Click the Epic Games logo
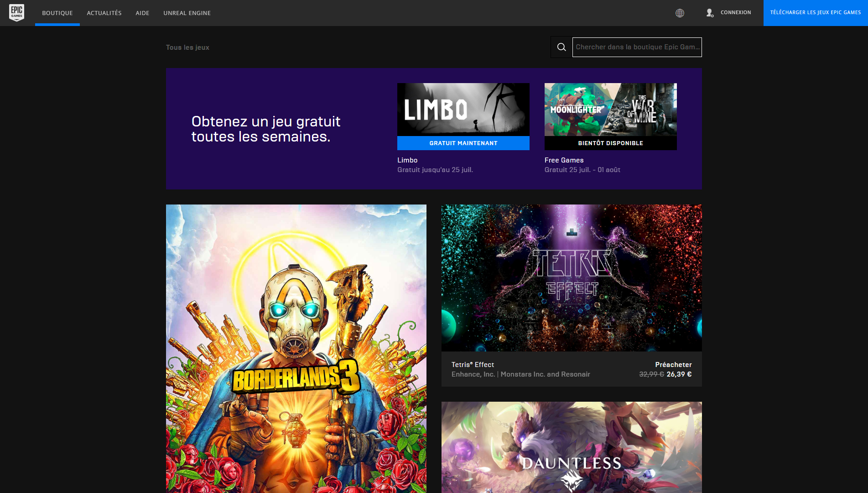The width and height of the screenshot is (868, 493). (x=16, y=13)
